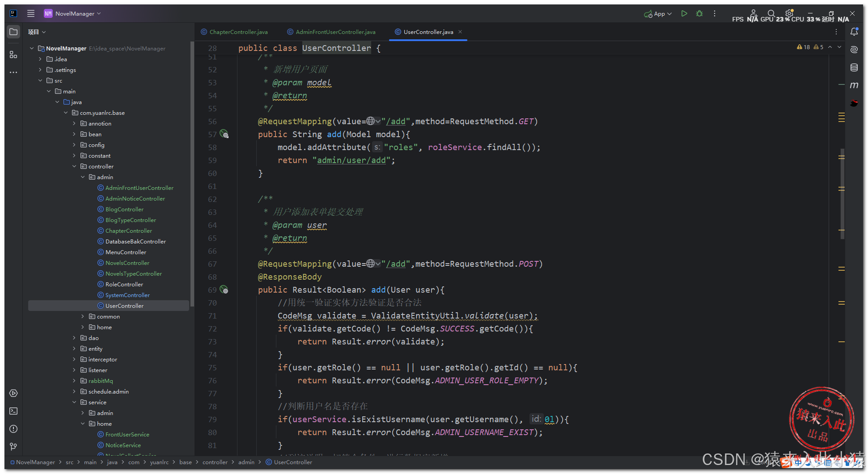The width and height of the screenshot is (868, 474).
Task: Open the 18 warnings inspection widget
Action: click(803, 47)
